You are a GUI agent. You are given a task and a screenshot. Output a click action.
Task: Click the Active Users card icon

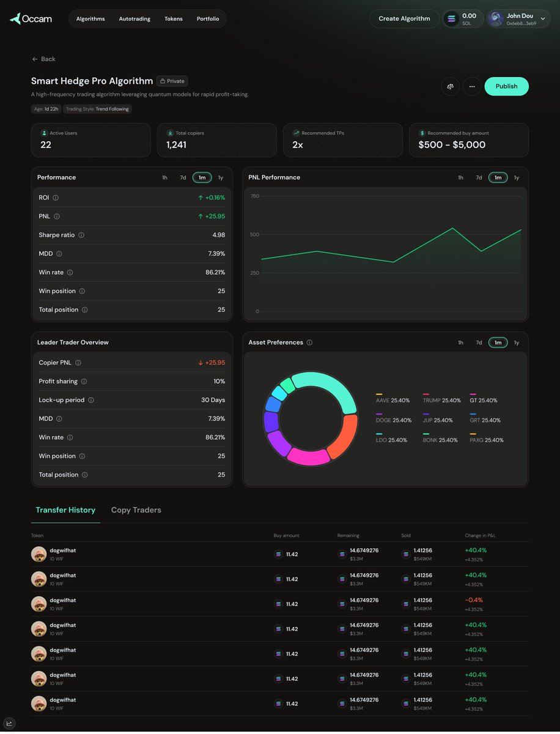click(44, 133)
